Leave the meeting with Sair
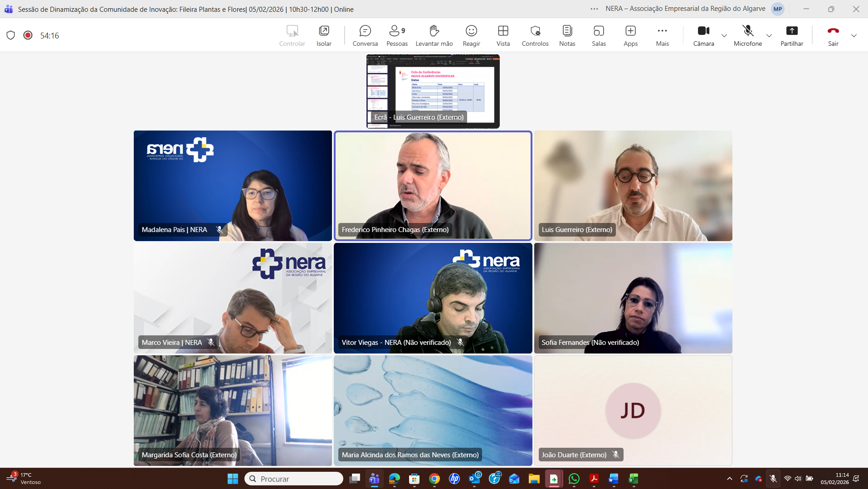 click(x=833, y=35)
